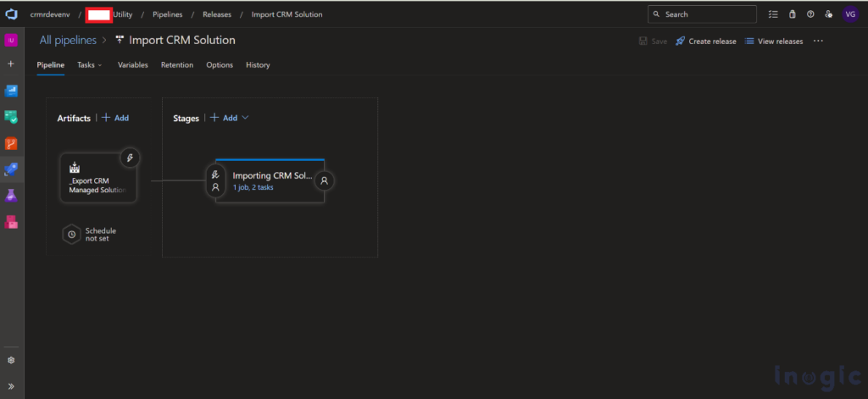Open the more actions ellipsis menu
Screen dimensions: 868x399
818,41
